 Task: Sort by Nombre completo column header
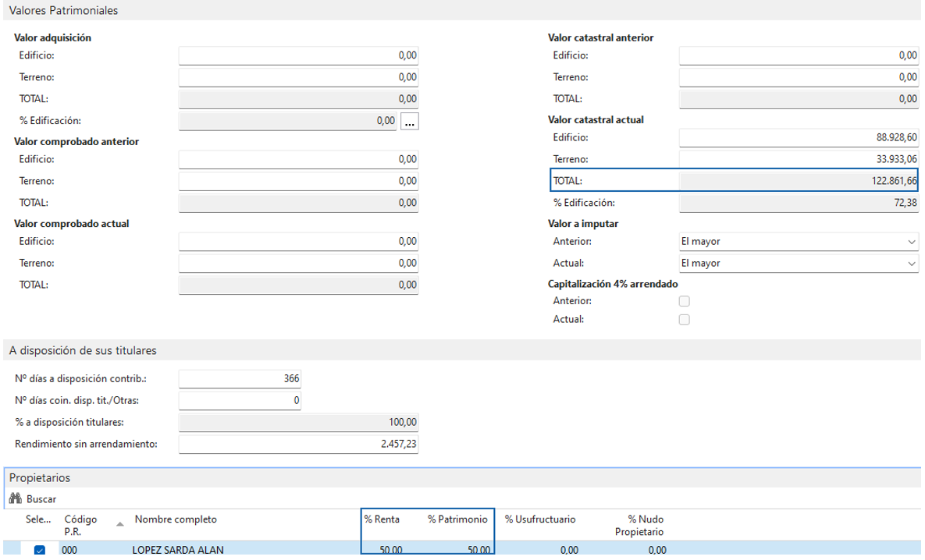(176, 519)
